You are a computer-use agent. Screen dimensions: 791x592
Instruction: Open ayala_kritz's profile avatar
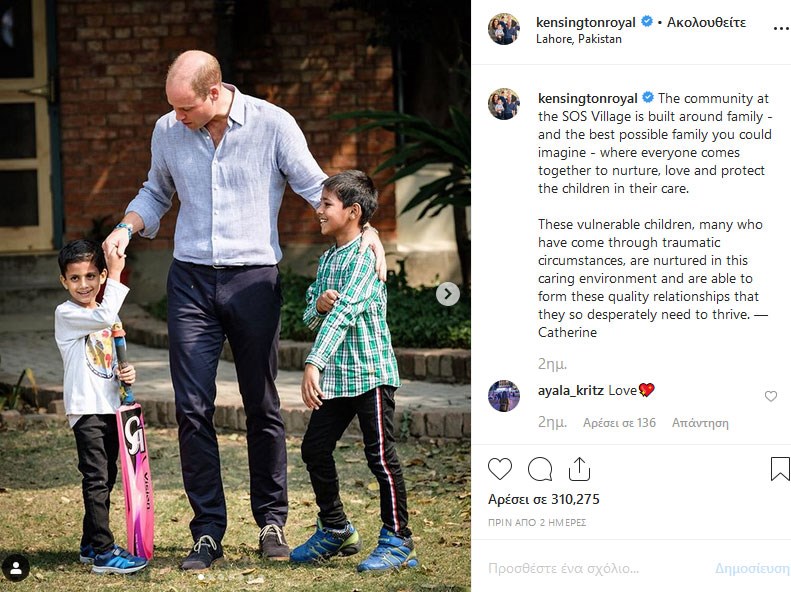503,396
